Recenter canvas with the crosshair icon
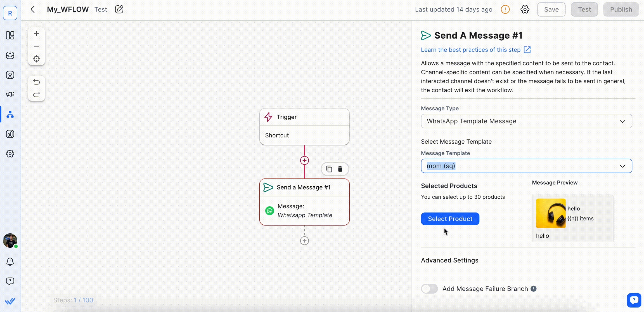 coord(36,59)
